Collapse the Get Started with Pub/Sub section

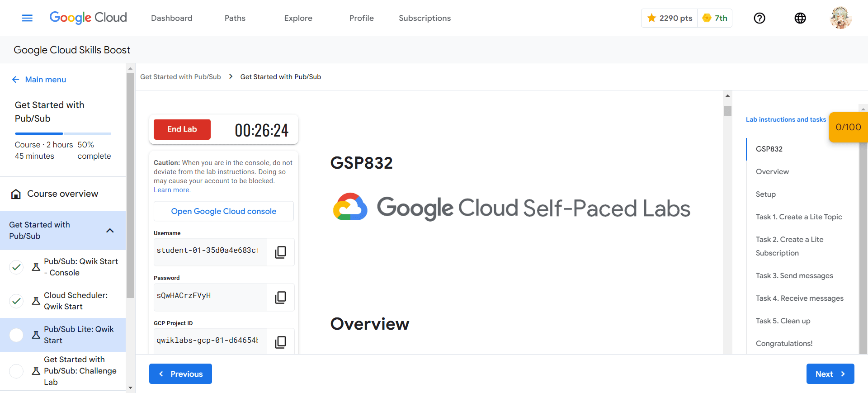(110, 230)
